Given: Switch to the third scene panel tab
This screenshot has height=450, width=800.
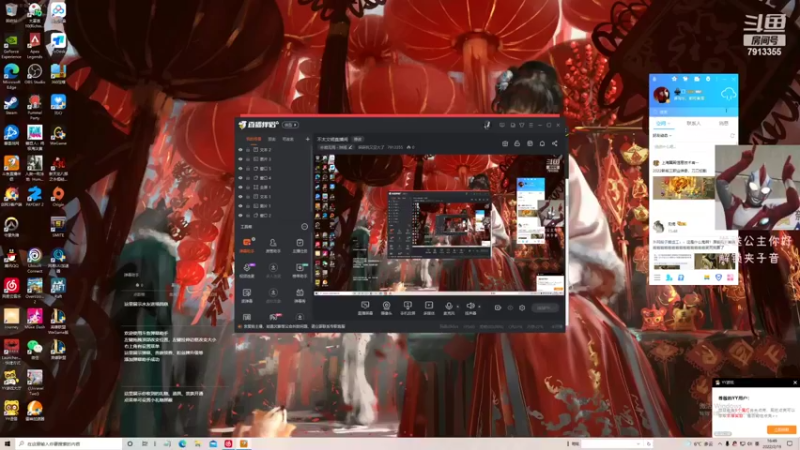Looking at the screenshot, I should [x=288, y=139].
